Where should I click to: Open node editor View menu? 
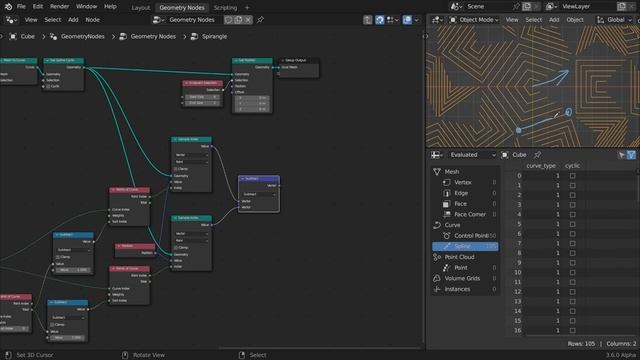pyautogui.click(x=31, y=20)
